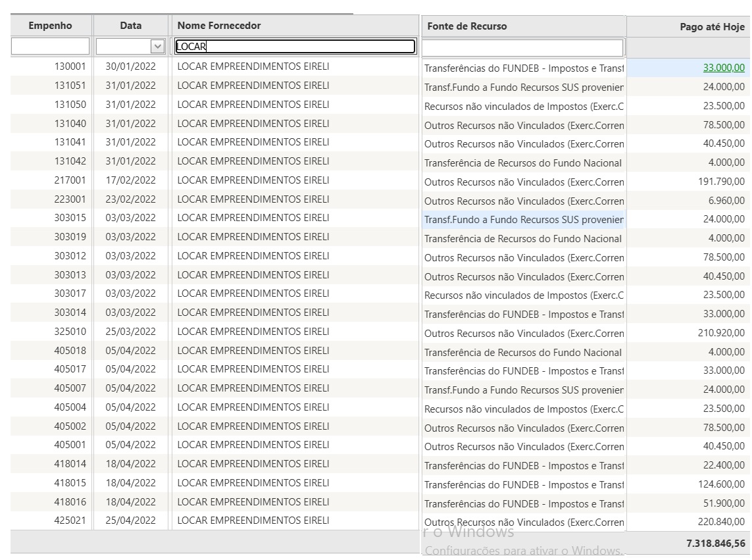Click the Nome Fornecedor column header
The height and width of the screenshot is (560, 752).
[219, 26]
